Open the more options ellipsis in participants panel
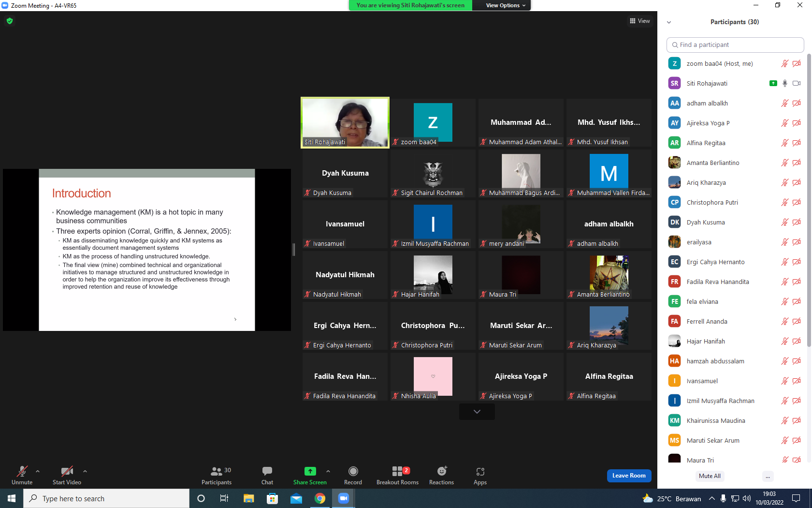 768,476
